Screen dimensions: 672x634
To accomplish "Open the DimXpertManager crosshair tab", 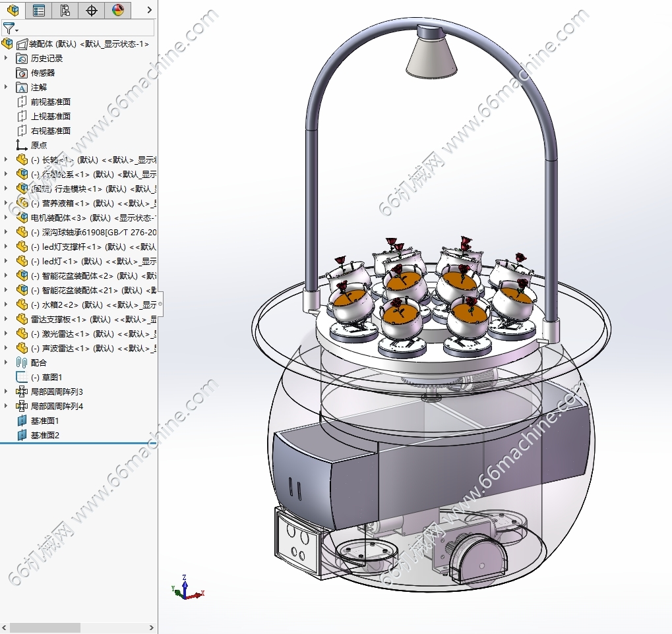I will [91, 10].
